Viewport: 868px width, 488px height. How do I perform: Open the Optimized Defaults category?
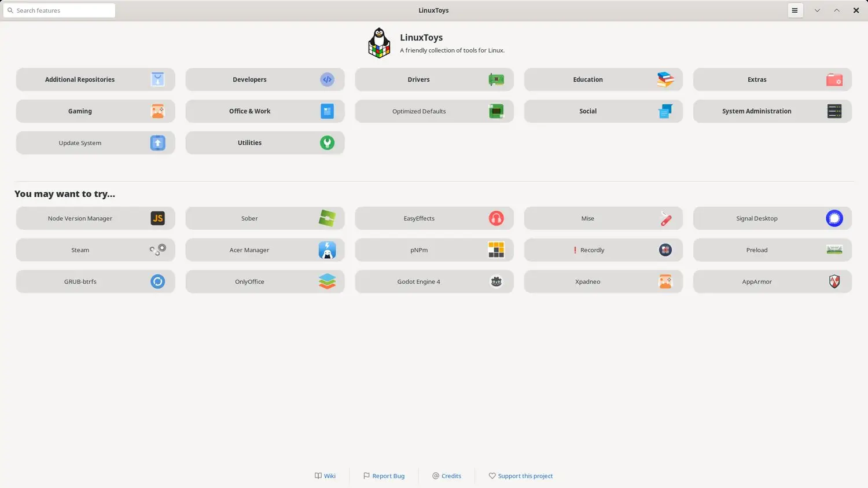434,111
